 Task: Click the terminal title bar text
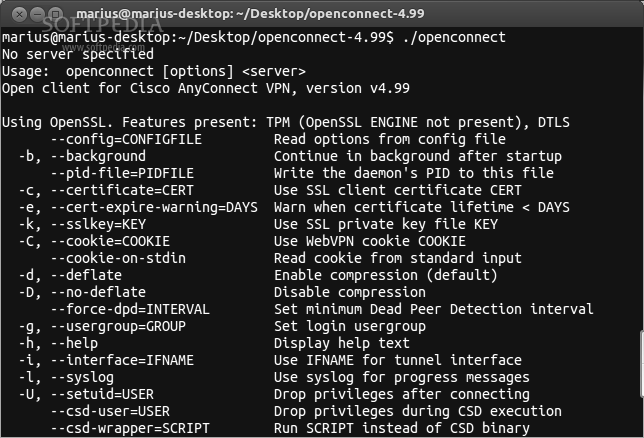tap(250, 14)
